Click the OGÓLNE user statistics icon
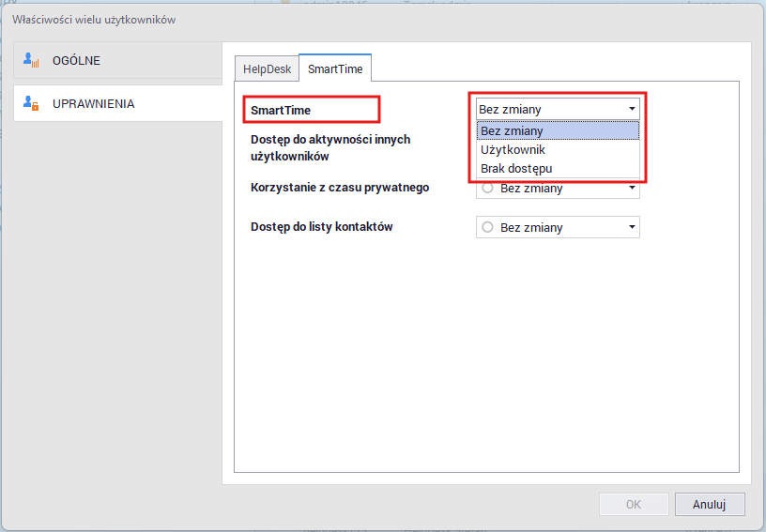This screenshot has height=532, width=766. pyautogui.click(x=31, y=60)
